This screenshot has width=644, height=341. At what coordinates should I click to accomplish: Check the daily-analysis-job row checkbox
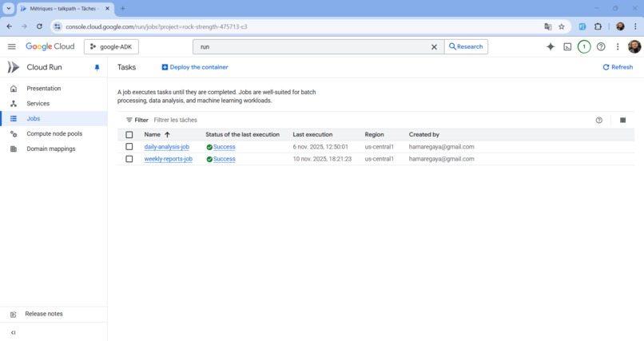coord(129,146)
